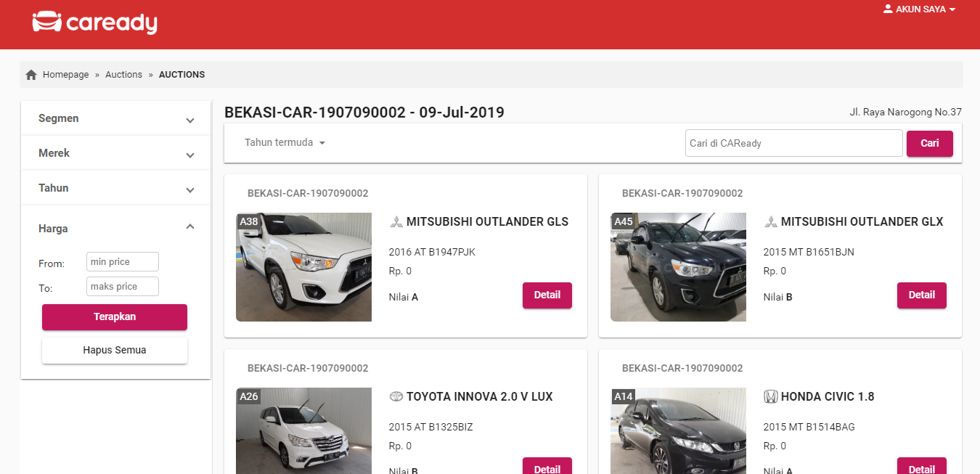Image resolution: width=980 pixels, height=474 pixels.
Task: Click the black Outlander GLX photo
Action: [x=678, y=267]
